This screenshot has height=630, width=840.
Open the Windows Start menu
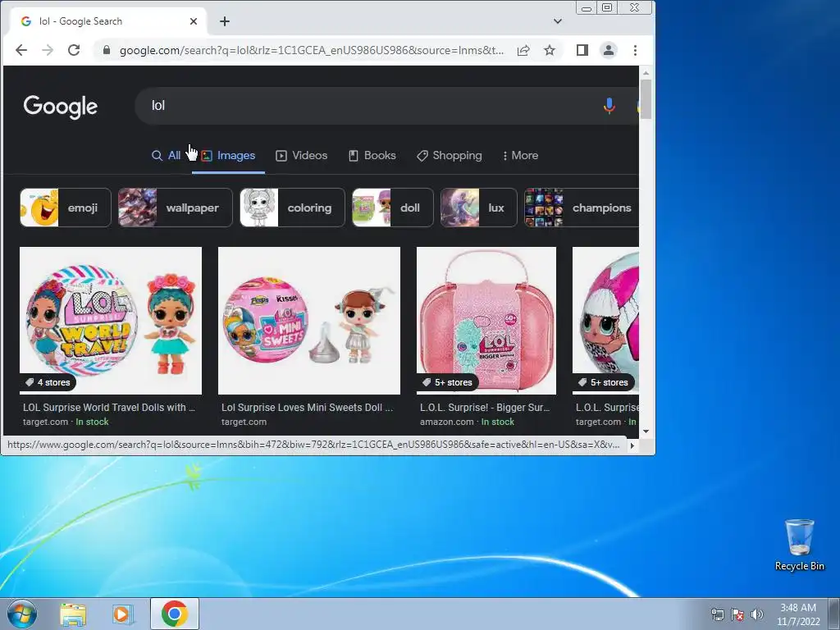point(21,614)
